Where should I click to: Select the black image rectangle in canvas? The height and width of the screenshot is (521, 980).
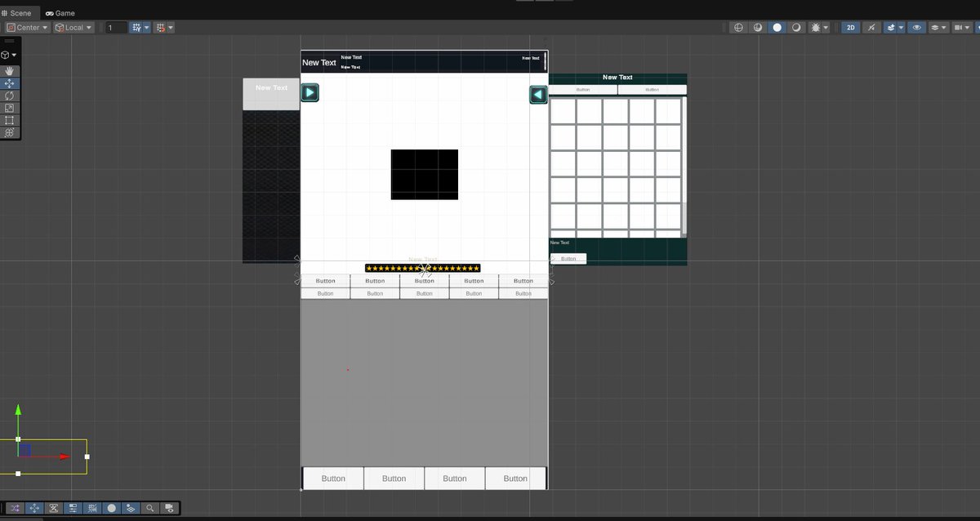tap(425, 174)
